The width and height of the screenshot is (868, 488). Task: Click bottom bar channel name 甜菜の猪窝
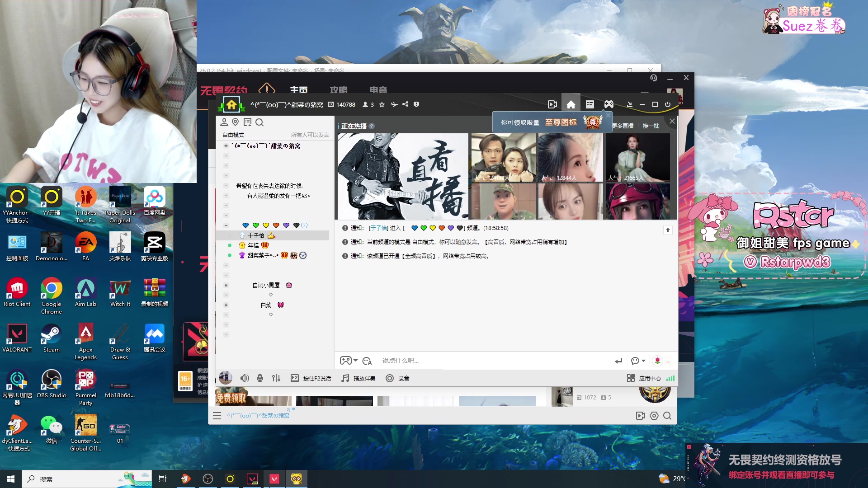pos(258,416)
